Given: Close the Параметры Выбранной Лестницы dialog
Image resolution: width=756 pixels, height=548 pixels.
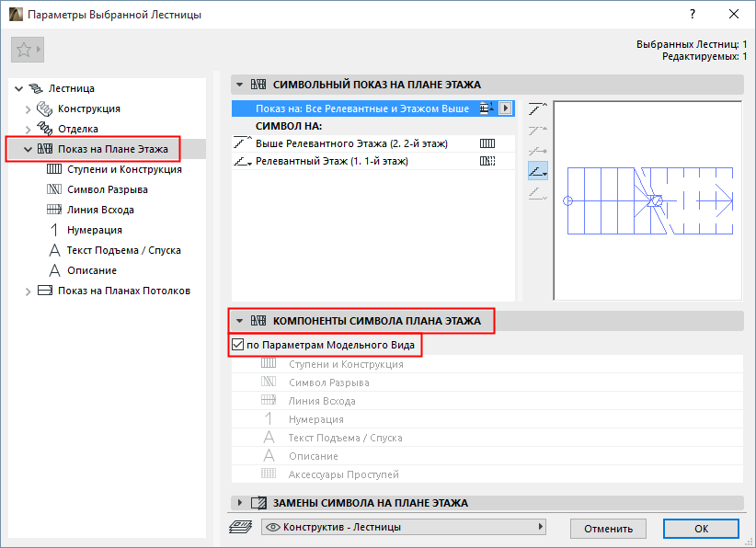Looking at the screenshot, I should [734, 15].
